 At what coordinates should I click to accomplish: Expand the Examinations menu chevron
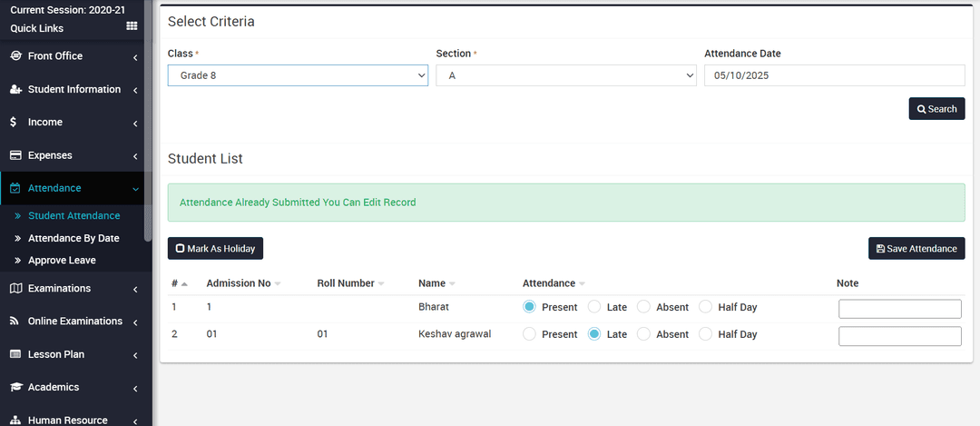[135, 290]
